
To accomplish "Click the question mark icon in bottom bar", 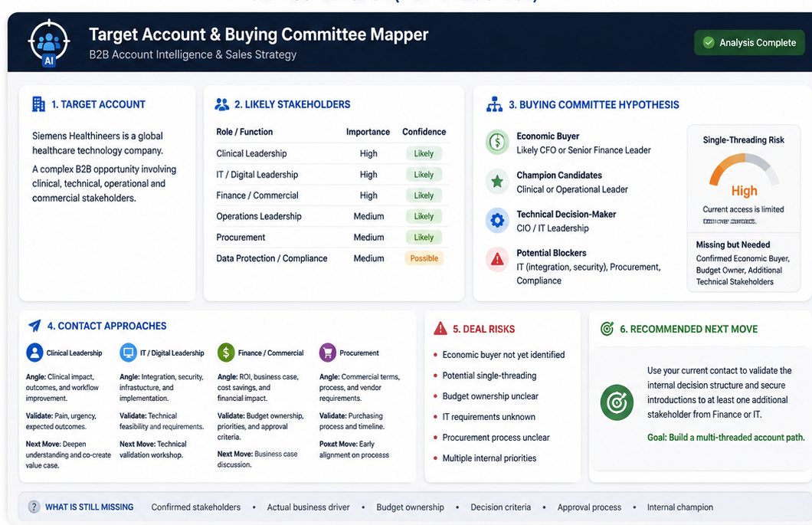I will click(x=34, y=507).
